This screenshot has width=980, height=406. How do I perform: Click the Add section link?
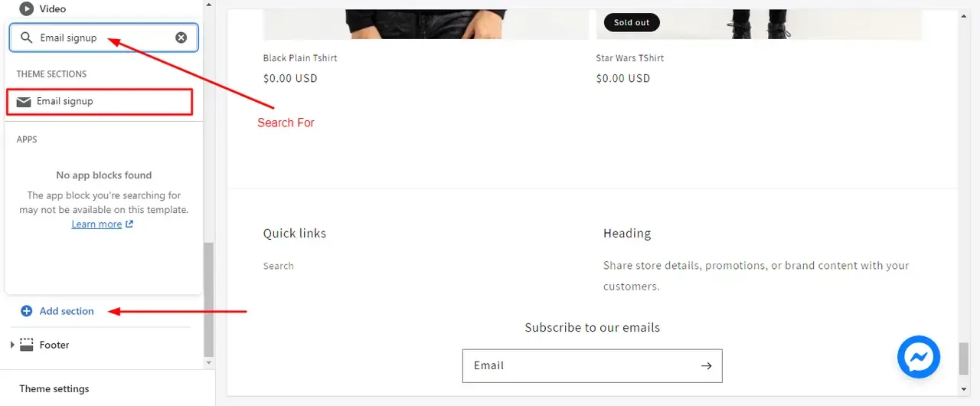[67, 311]
